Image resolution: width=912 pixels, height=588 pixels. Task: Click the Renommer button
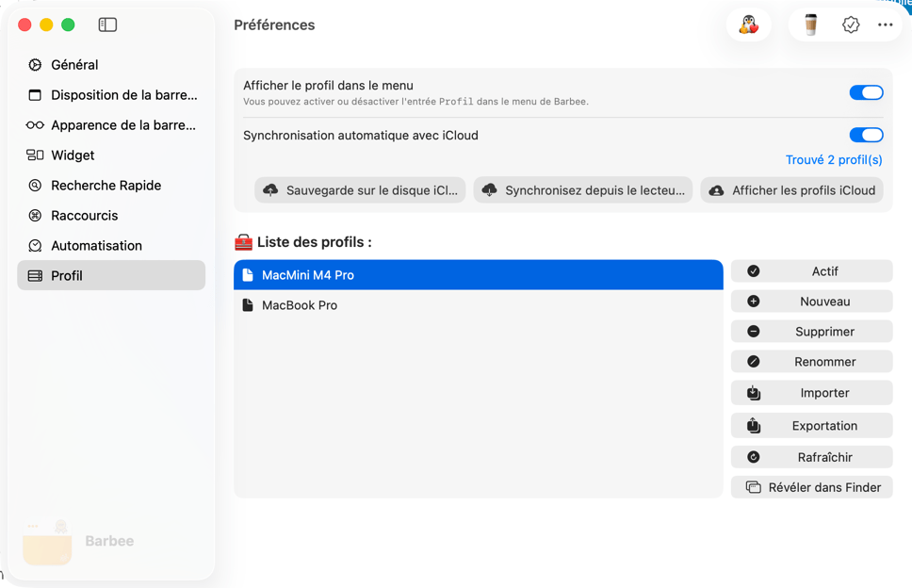pyautogui.click(x=811, y=361)
